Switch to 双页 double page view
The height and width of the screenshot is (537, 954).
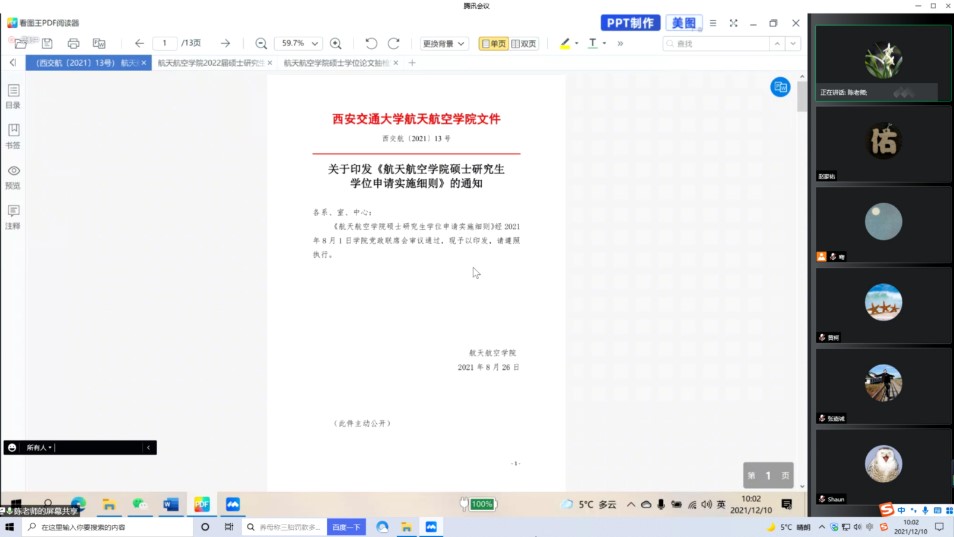coord(524,43)
